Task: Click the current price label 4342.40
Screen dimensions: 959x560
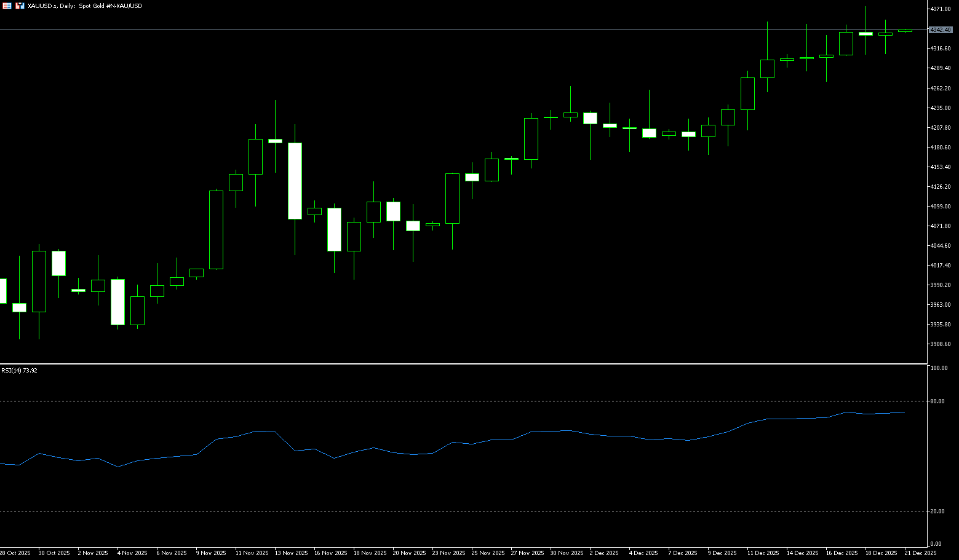Action: click(x=941, y=30)
